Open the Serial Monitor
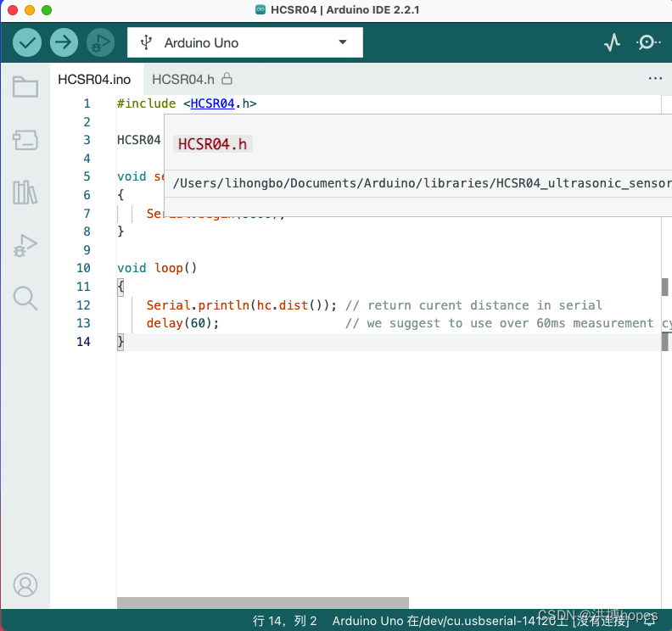Viewport: 672px width, 631px height. click(x=648, y=42)
